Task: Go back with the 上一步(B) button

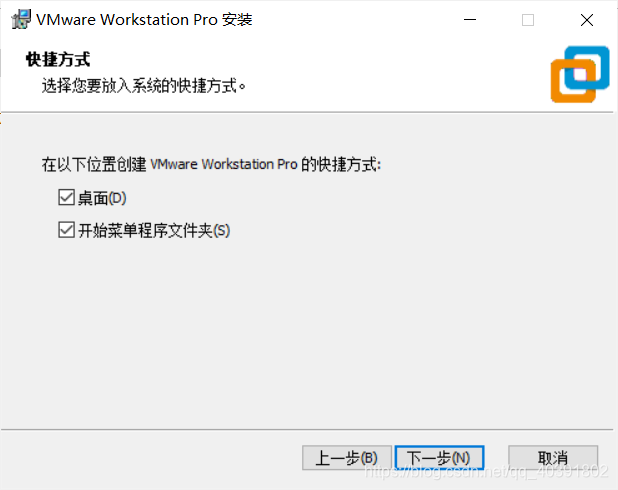Action: pos(346,458)
